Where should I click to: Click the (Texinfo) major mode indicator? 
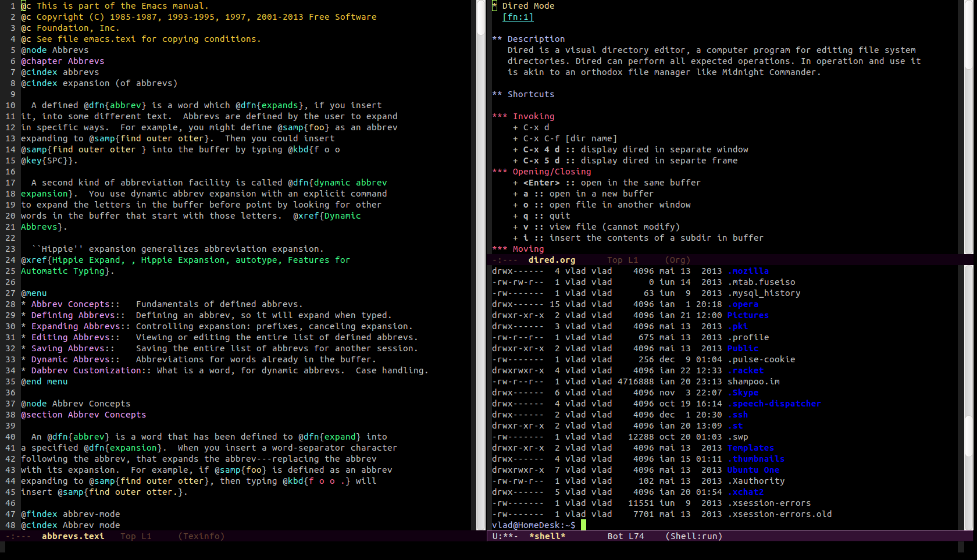pos(201,536)
